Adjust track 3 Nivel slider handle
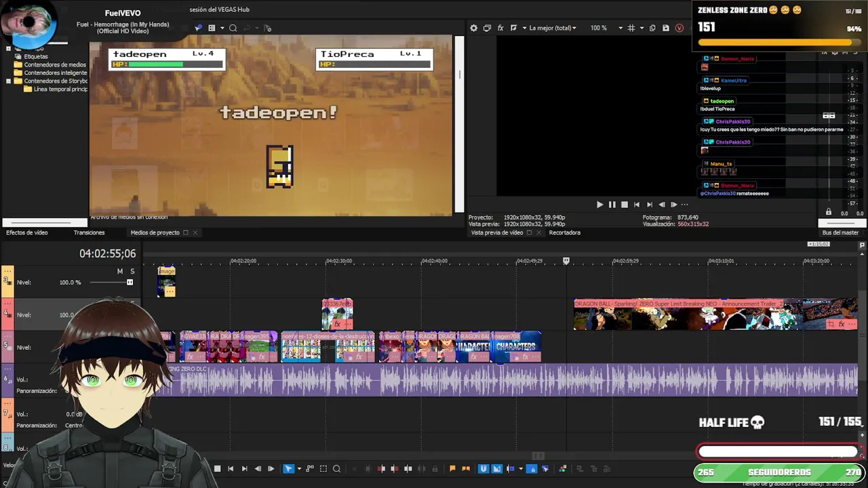Viewport: 868px width, 488px height. 130,282
